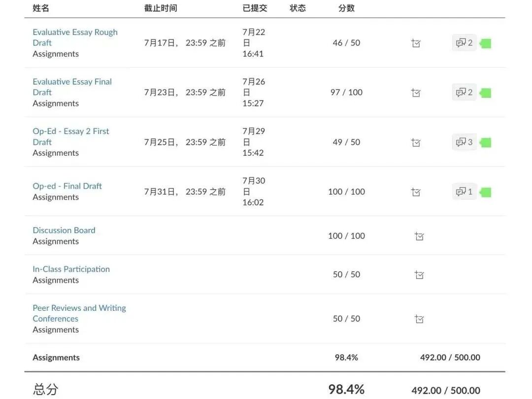Open Op-ed Final Draft assignment

(x=67, y=186)
